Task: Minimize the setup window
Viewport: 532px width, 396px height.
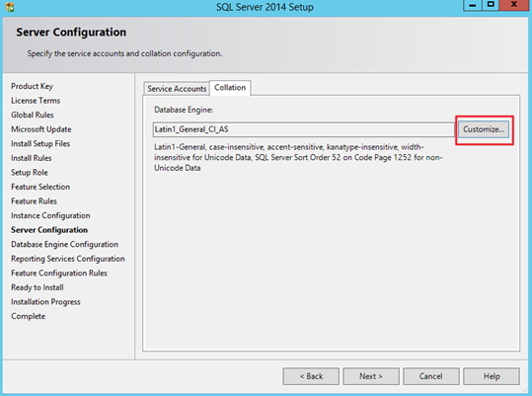Action: [x=473, y=5]
